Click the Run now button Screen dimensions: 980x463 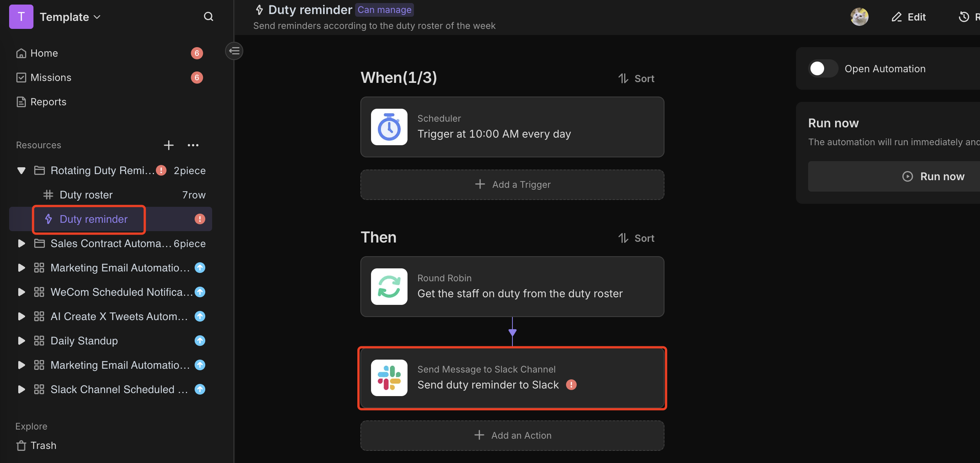[933, 176]
